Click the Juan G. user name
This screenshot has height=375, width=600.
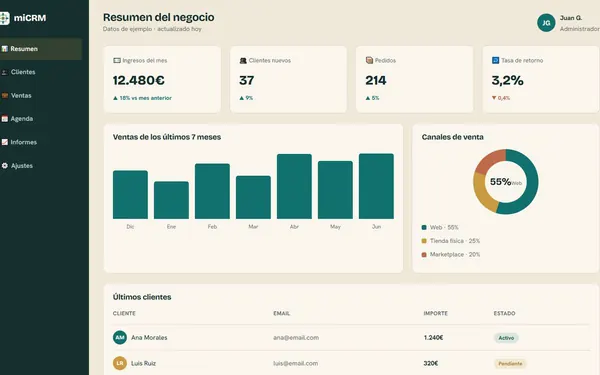(571, 18)
